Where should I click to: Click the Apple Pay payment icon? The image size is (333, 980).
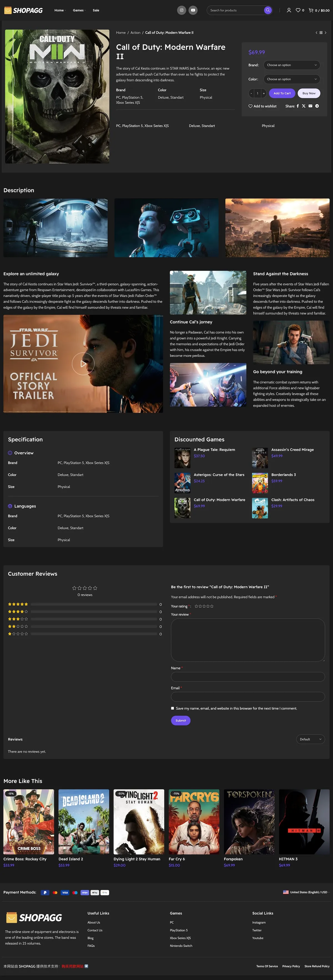click(x=95, y=893)
